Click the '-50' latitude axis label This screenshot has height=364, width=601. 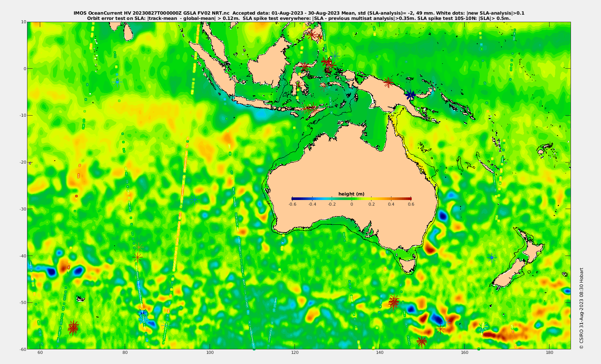click(23, 302)
